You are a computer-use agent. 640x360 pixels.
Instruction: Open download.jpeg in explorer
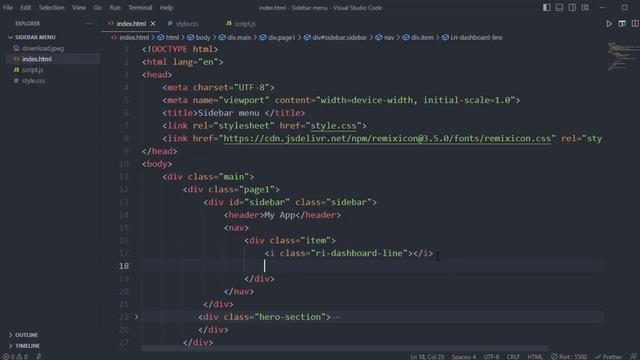point(43,48)
